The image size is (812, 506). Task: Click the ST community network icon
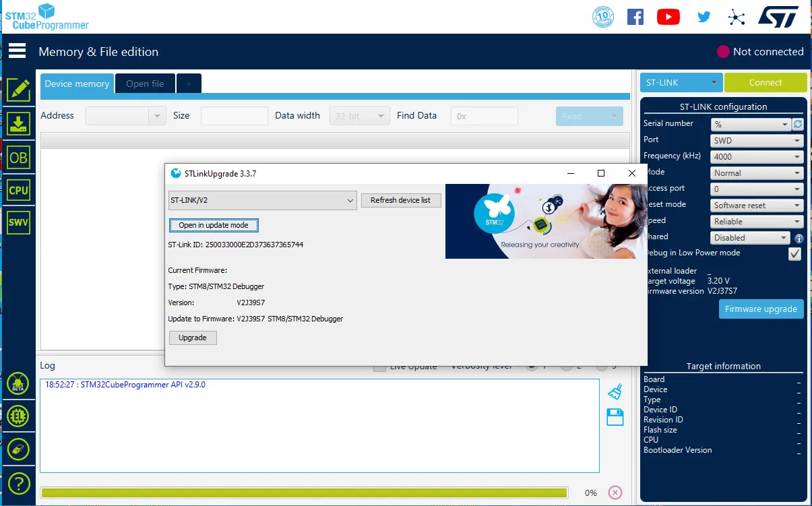[737, 17]
